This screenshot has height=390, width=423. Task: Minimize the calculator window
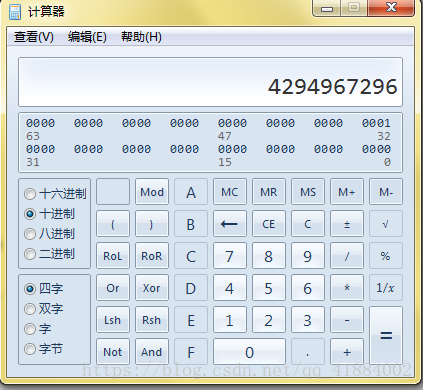coord(327,8)
